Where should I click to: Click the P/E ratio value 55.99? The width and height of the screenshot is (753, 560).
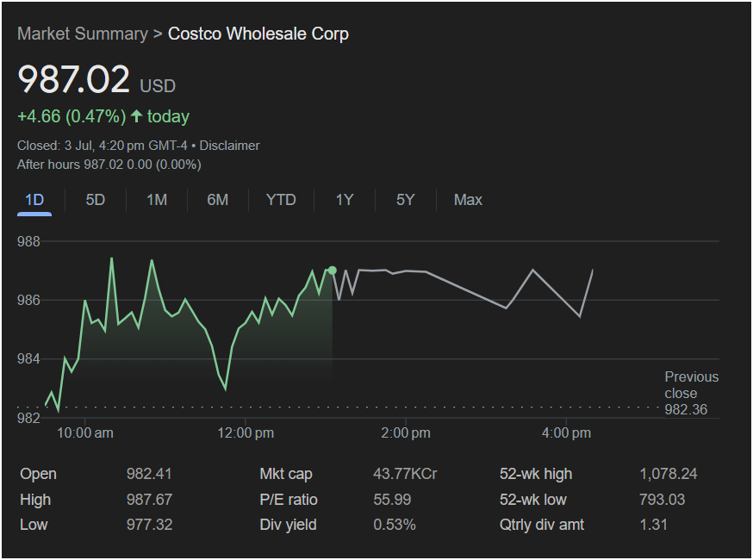pos(392,500)
